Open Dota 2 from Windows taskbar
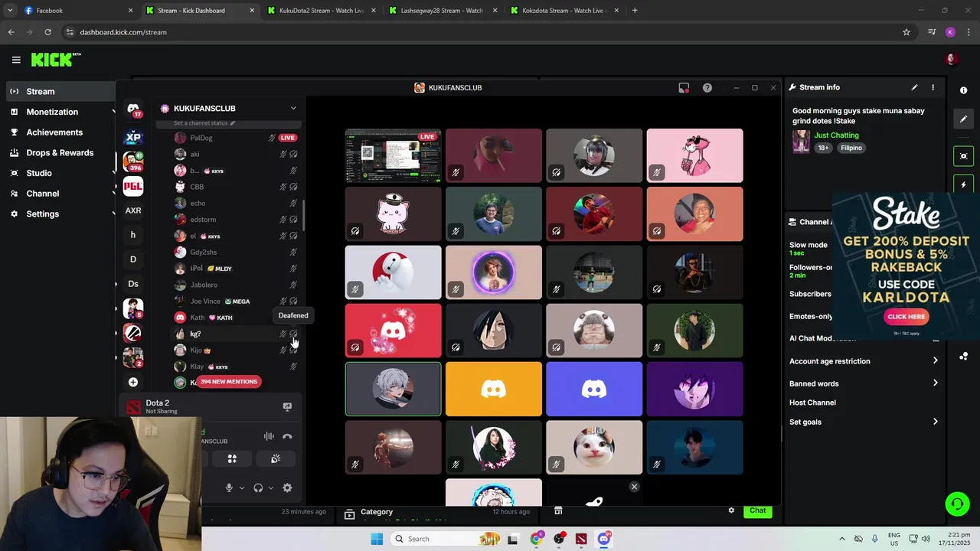Screen dimensions: 980x551 581,539
